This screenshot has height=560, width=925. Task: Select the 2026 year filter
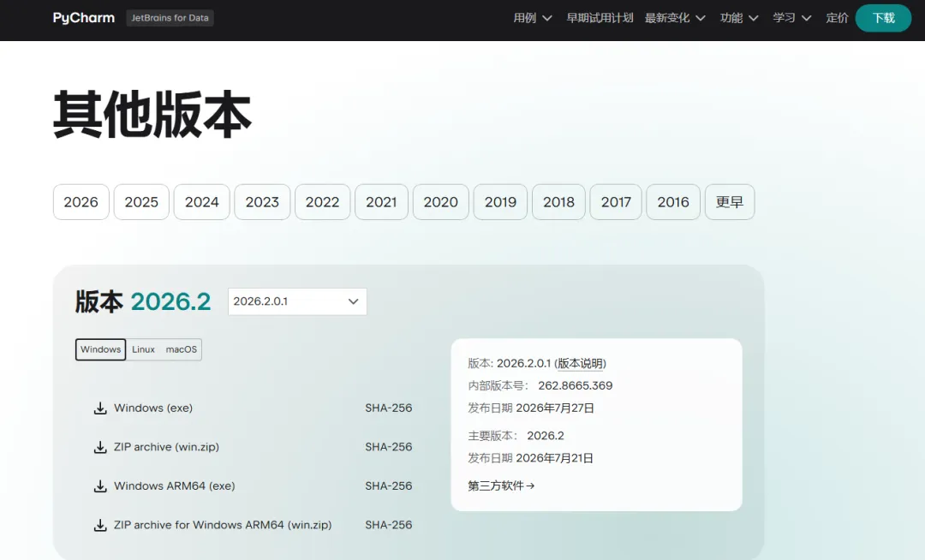pyautogui.click(x=81, y=202)
